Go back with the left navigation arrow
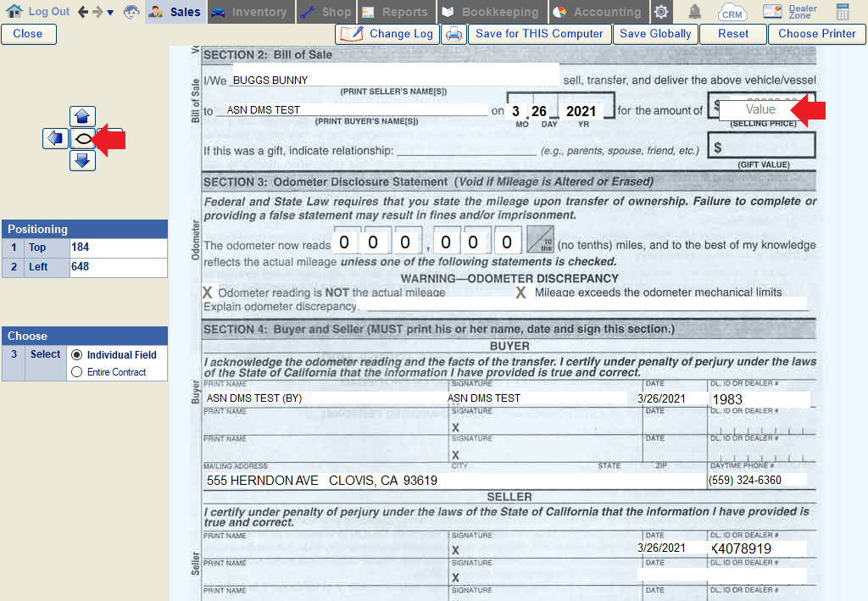Viewport: 868px width, 601px height. pyautogui.click(x=83, y=12)
